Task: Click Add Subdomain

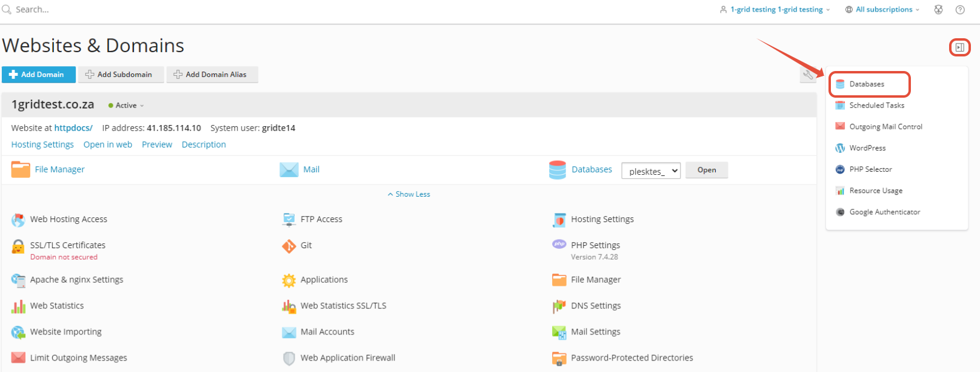Action: click(x=121, y=75)
